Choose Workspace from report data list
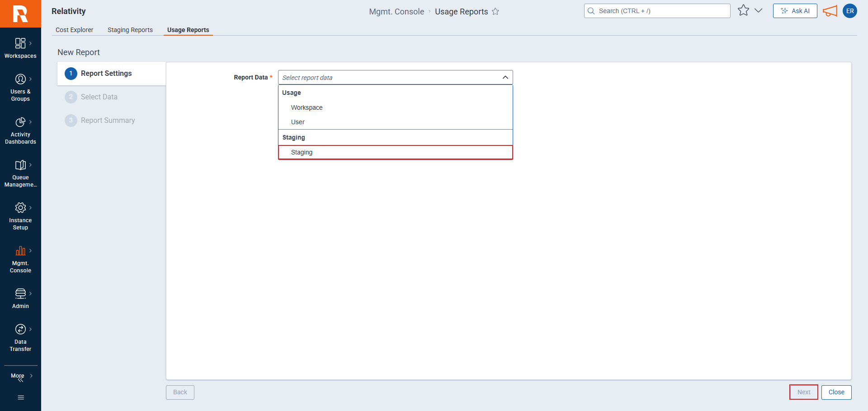The width and height of the screenshot is (868, 411). [396, 107]
